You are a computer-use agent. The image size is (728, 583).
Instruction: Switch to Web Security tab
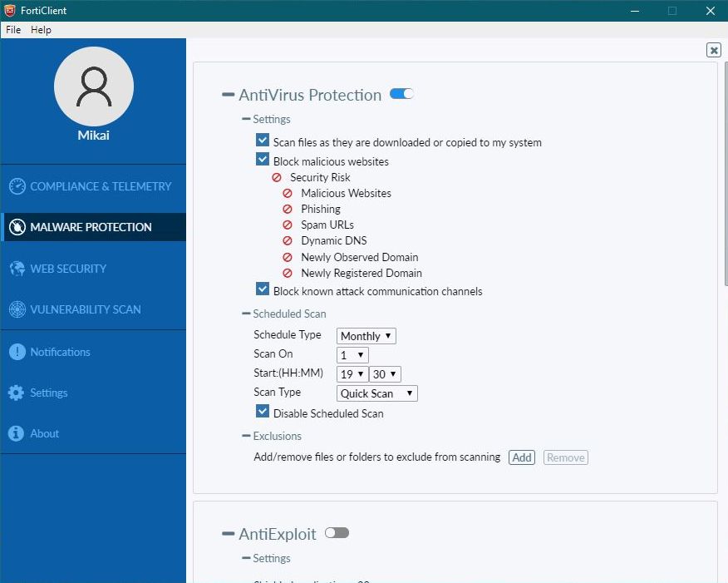(93, 269)
